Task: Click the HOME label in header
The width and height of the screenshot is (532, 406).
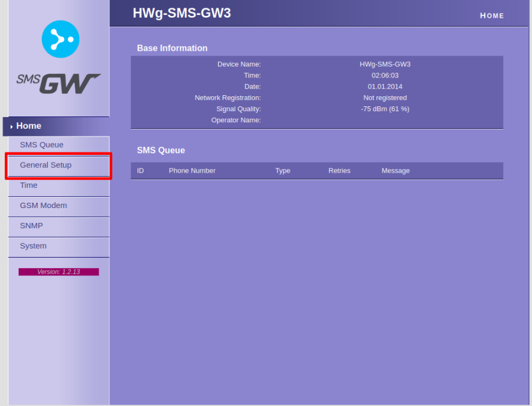Action: tap(492, 16)
